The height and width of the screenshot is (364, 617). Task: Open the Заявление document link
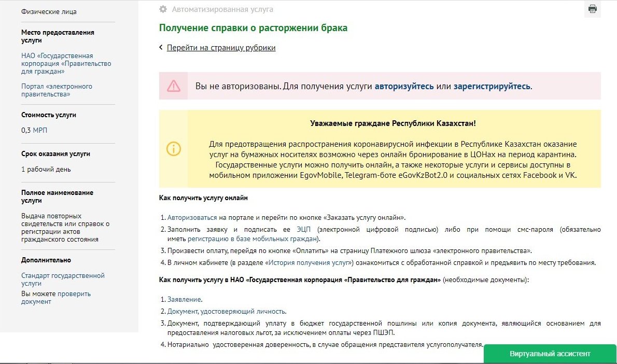point(184,299)
